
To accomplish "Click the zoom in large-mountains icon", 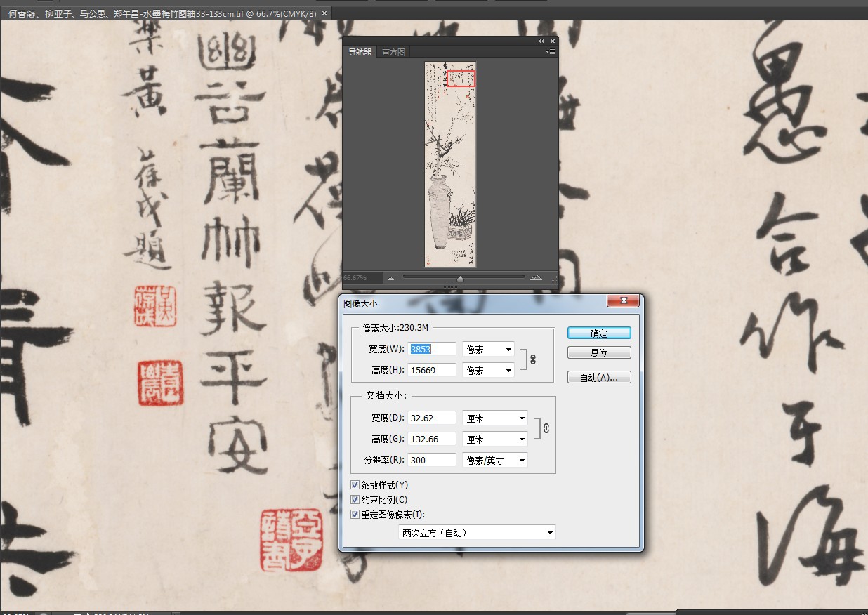I will (x=536, y=278).
